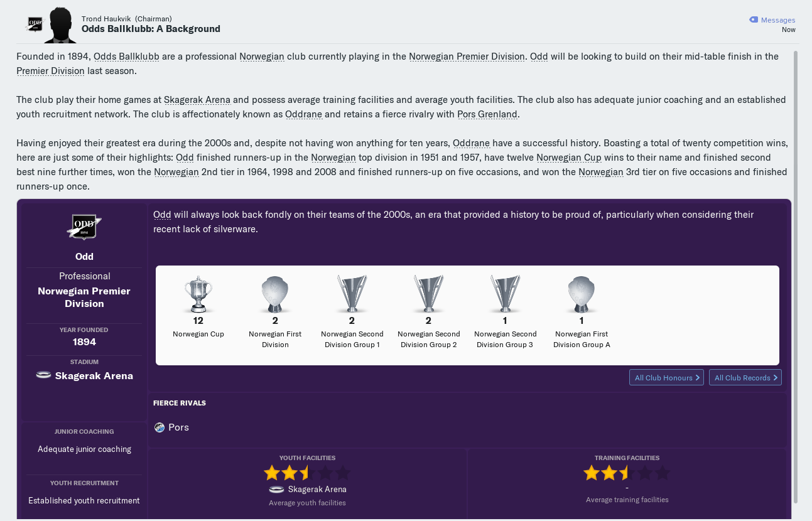The image size is (812, 521).
Task: Select the Norwegian Second Division Group 1 trophy
Action: click(x=352, y=294)
